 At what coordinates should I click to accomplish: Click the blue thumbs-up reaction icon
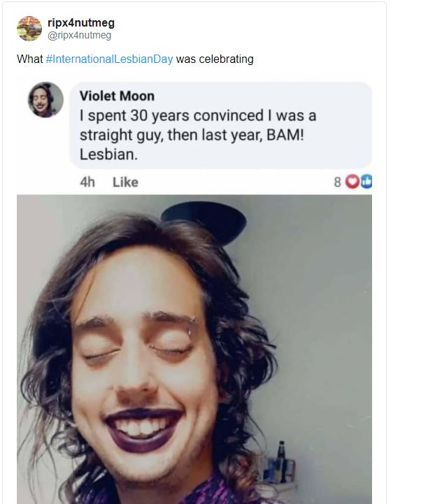(365, 182)
